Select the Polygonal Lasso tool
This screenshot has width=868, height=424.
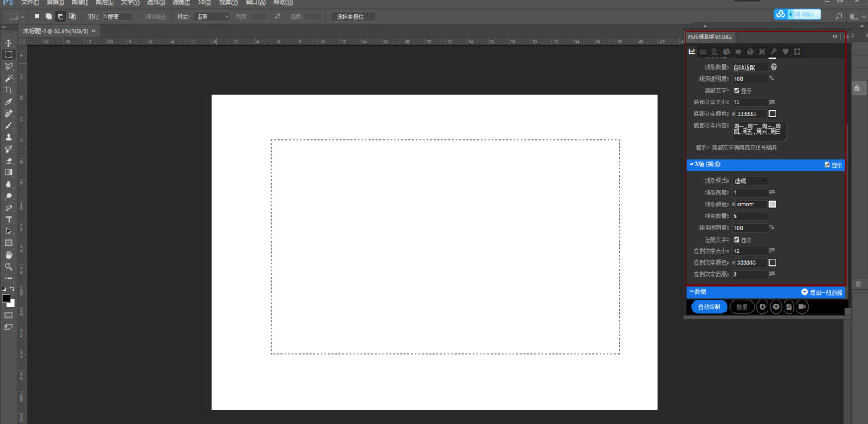[9, 67]
